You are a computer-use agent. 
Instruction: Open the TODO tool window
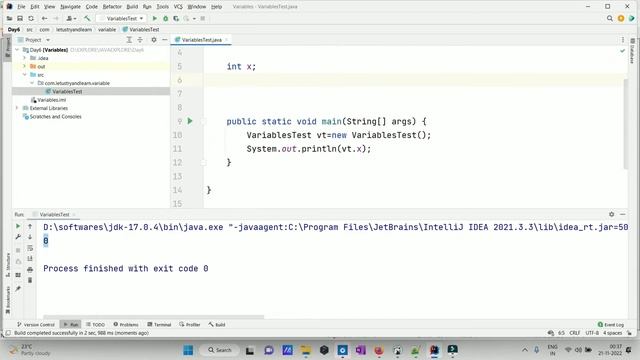pos(95,324)
